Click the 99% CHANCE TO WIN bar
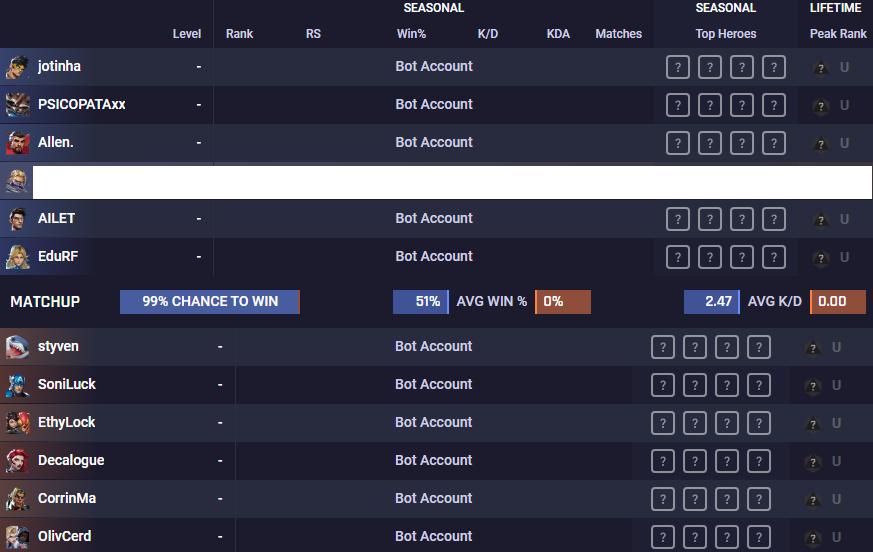This screenshot has width=873, height=552. coord(210,302)
